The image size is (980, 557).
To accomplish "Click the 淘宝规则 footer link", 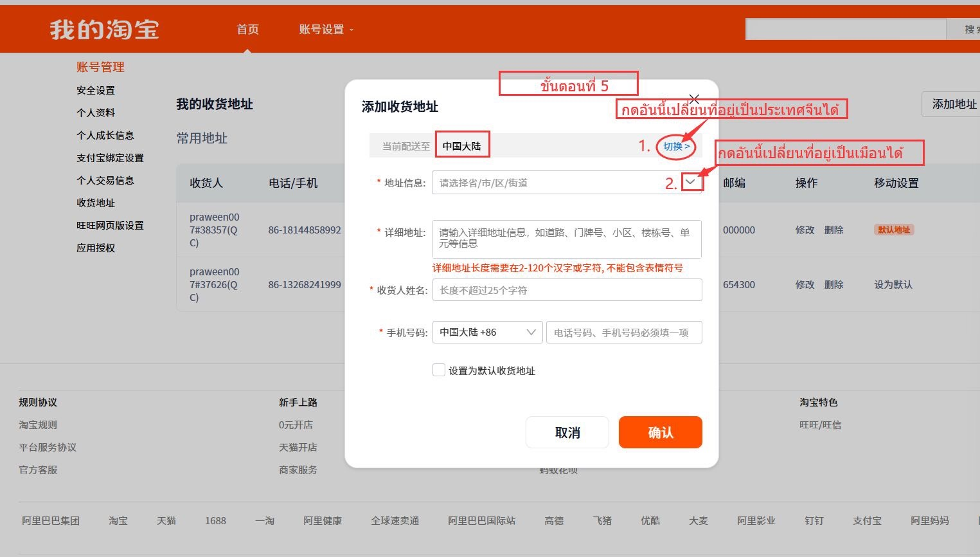I will point(38,425).
